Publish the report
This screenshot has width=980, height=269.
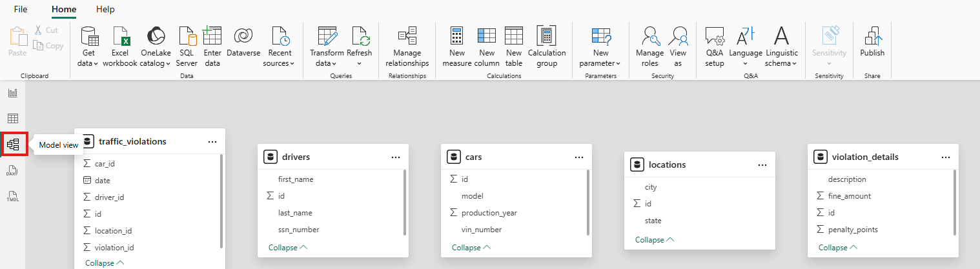pos(873,43)
